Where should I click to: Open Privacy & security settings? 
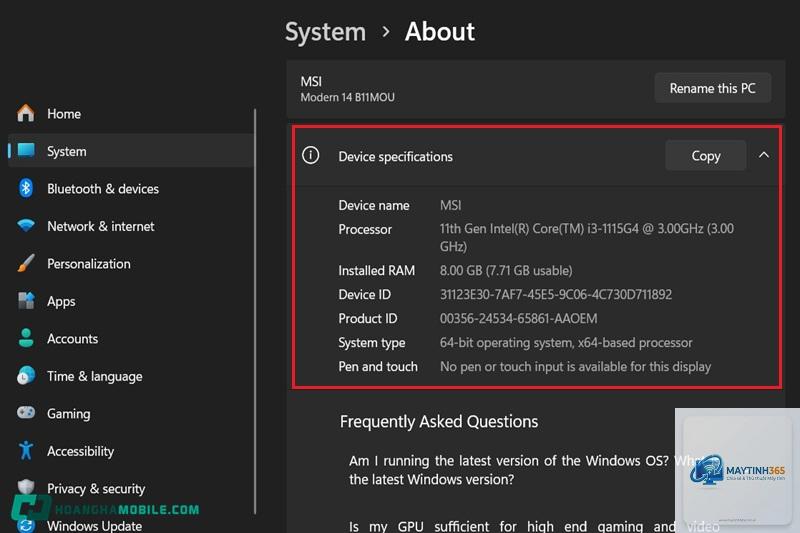131,489
